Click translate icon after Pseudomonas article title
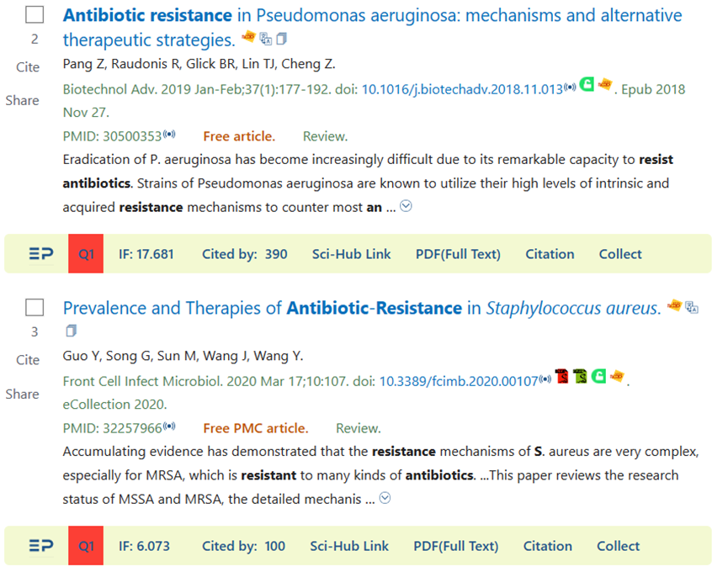Image resolution: width=728 pixels, height=572 pixels. click(x=266, y=39)
